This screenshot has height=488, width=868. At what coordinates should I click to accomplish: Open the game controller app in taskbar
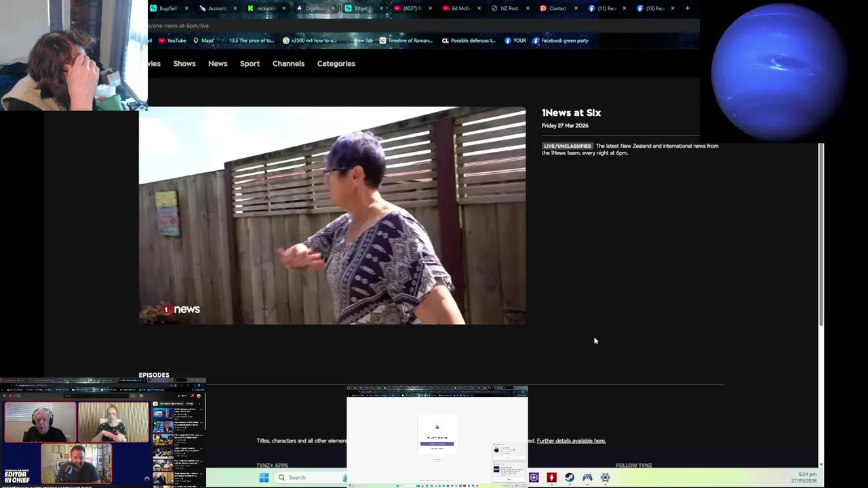[587, 478]
